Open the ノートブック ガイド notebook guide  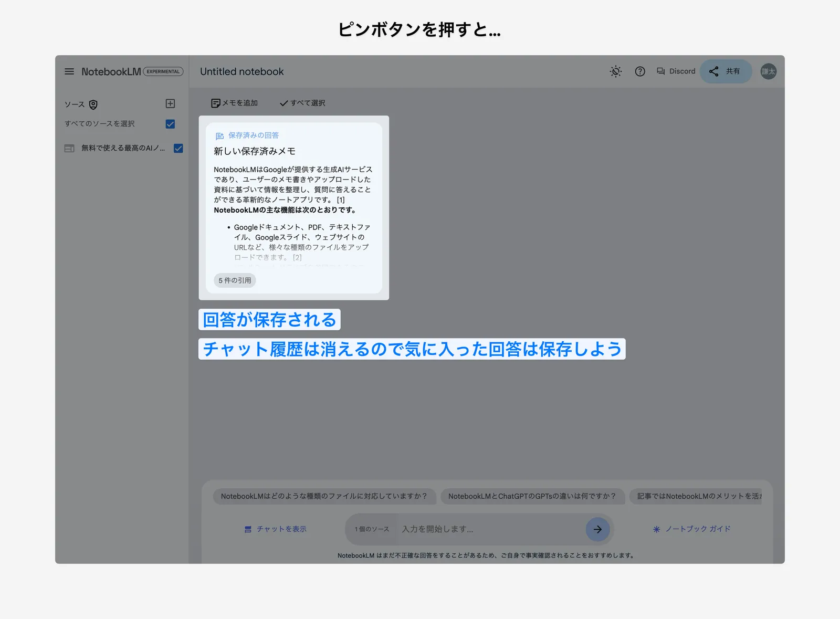click(691, 529)
